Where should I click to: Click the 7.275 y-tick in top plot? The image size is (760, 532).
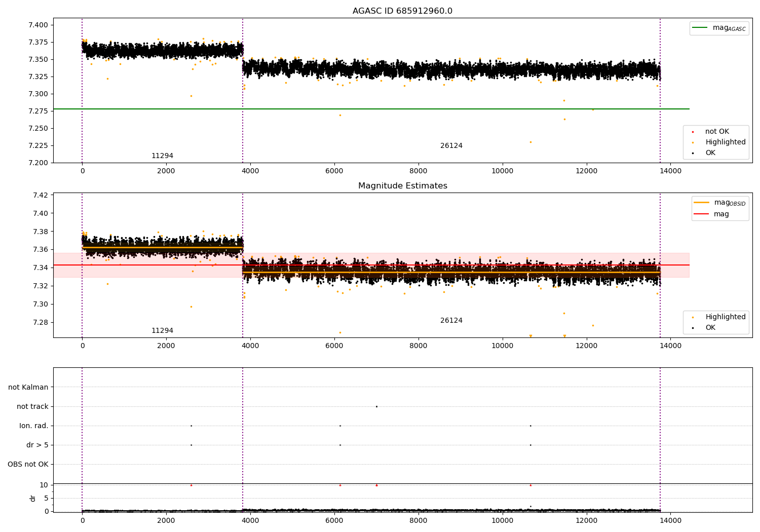[38, 111]
